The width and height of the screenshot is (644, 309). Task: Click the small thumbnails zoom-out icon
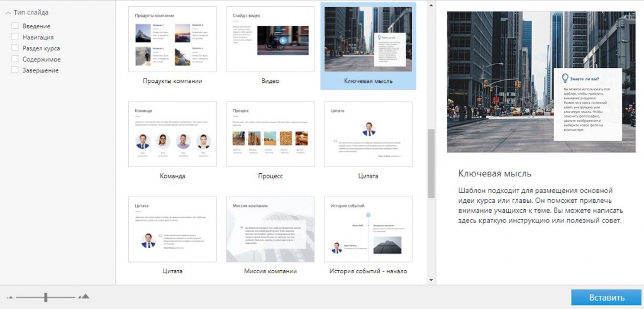pyautogui.click(x=9, y=297)
